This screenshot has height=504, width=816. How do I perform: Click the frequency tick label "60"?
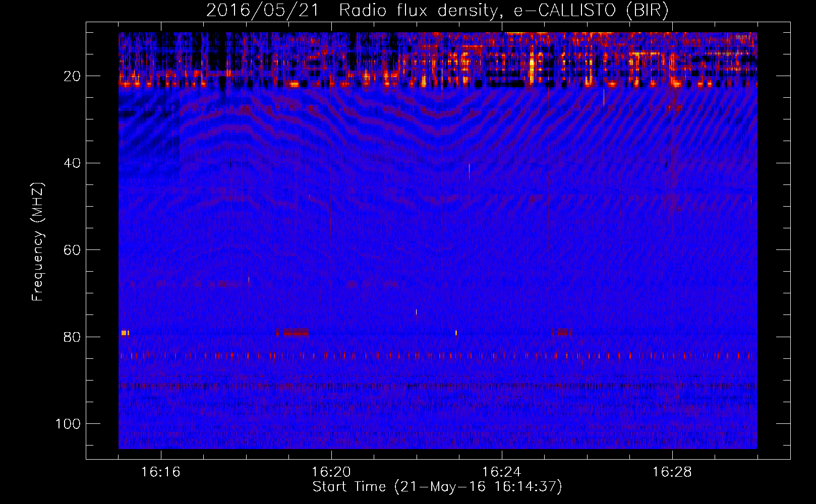point(72,250)
